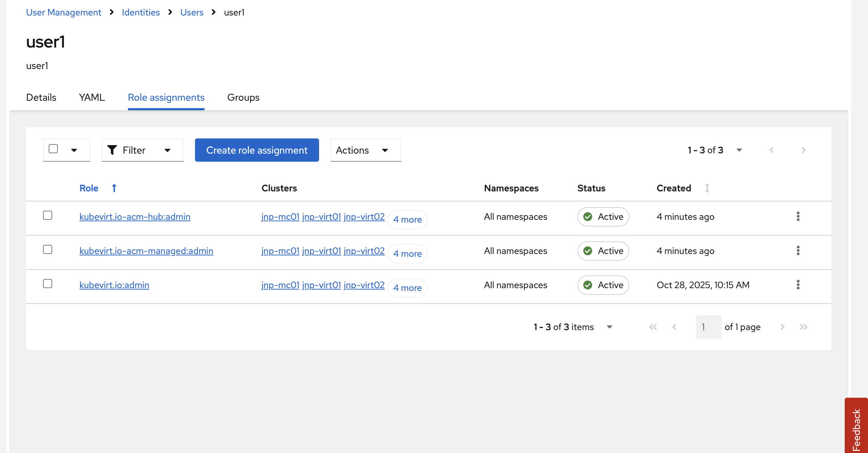Viewport: 868px width, 453px height.
Task: Switch to the YAML tab
Action: [92, 97]
